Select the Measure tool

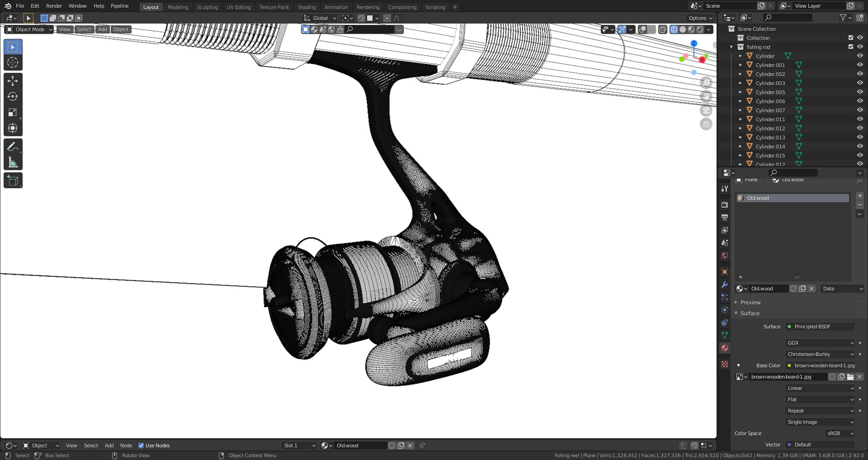13,161
